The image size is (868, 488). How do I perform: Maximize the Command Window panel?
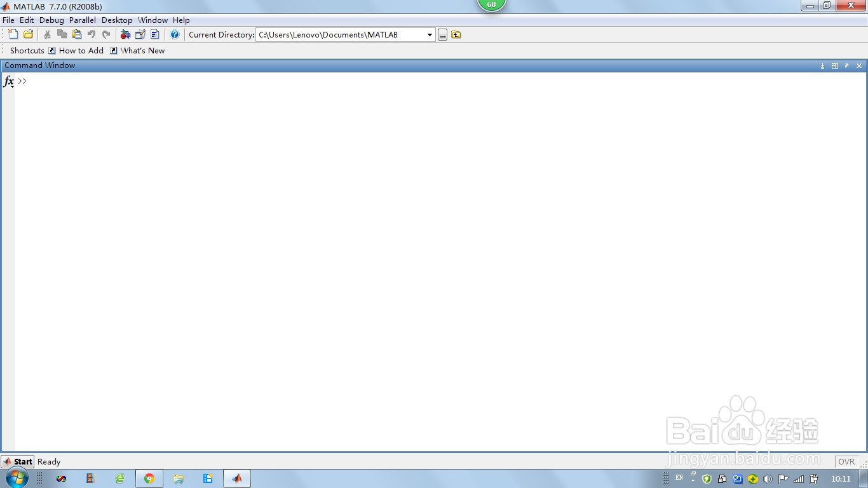(835, 65)
